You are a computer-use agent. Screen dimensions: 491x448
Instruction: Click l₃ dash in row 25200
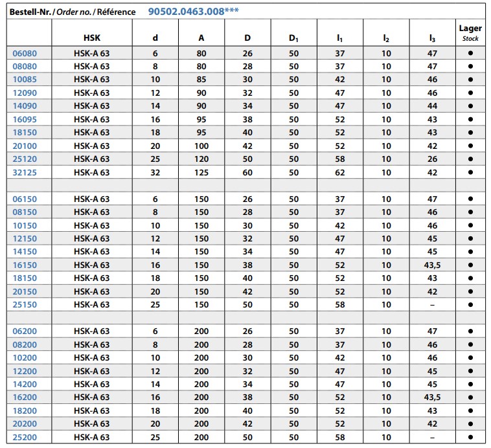(x=432, y=438)
